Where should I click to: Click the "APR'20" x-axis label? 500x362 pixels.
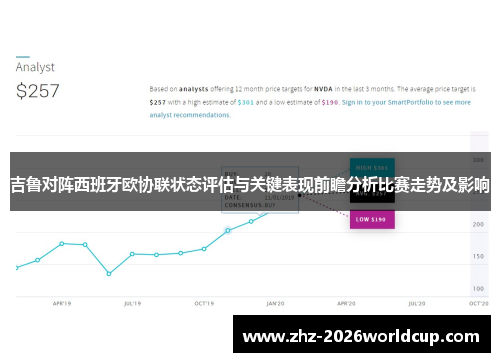pos(346,304)
